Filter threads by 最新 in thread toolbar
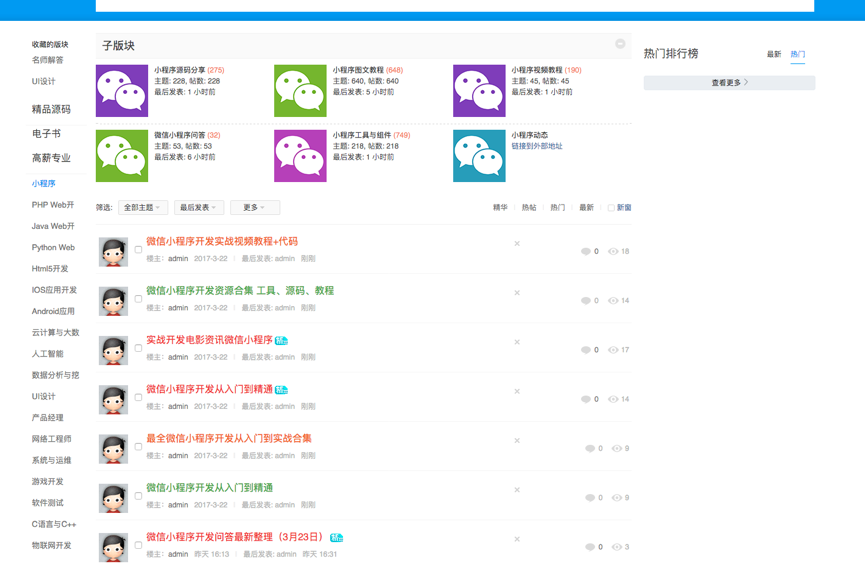This screenshot has height=563, width=865. [586, 207]
